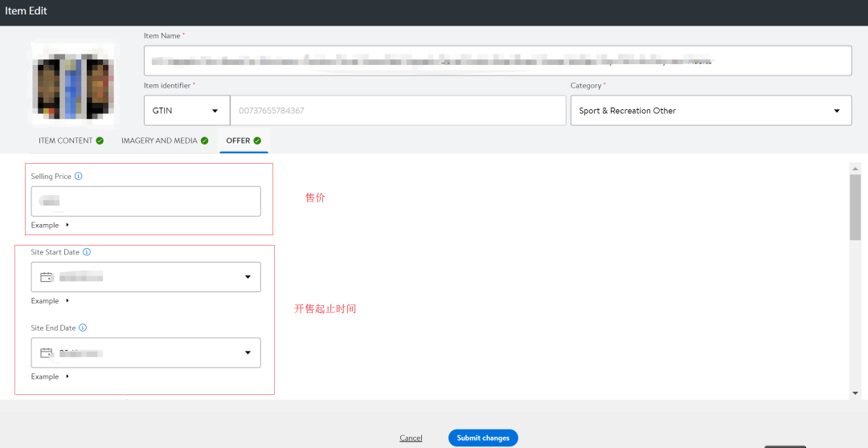Click the calendar icon in Site End Date

(x=47, y=352)
